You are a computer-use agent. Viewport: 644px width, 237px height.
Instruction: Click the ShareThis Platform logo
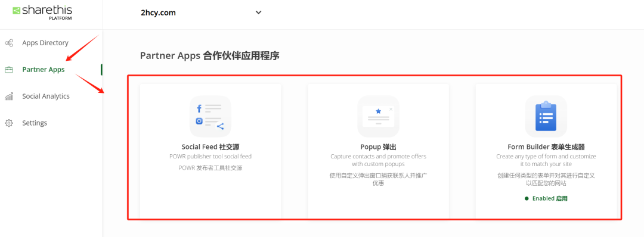click(42, 13)
